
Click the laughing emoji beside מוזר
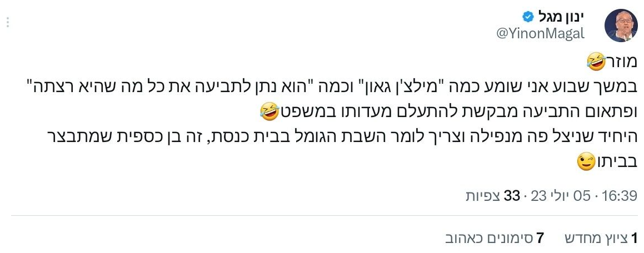[596, 61]
